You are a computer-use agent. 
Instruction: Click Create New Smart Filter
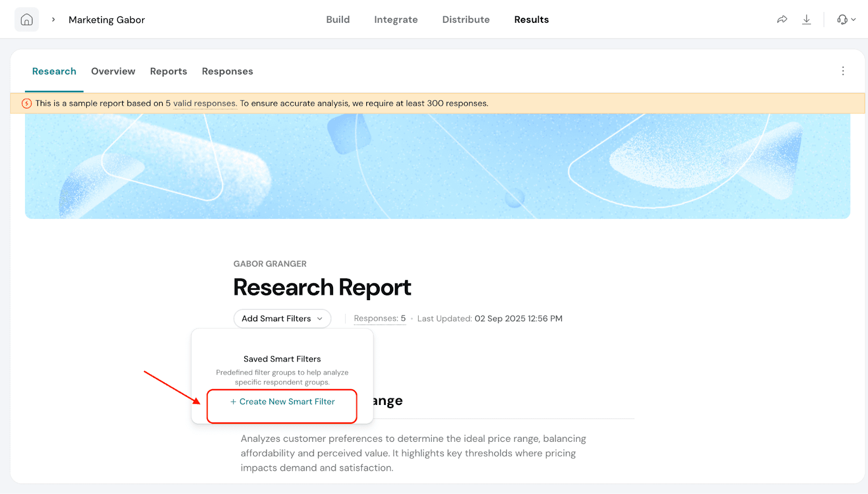coord(282,402)
